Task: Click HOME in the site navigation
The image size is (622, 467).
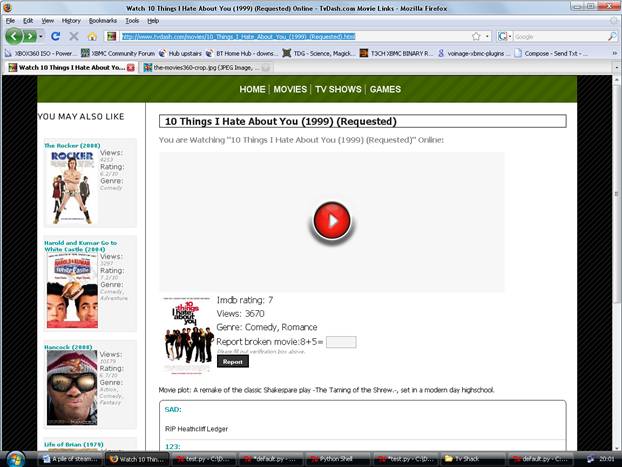Action: 252,89
